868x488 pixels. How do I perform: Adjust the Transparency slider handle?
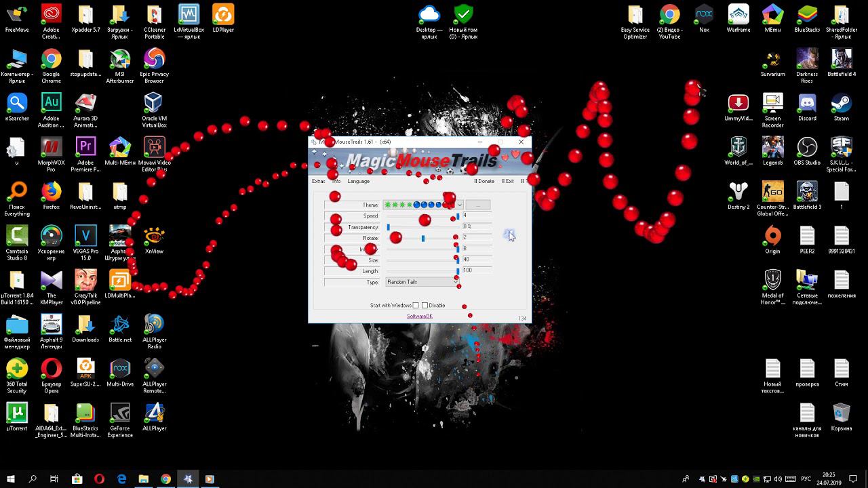click(x=389, y=227)
